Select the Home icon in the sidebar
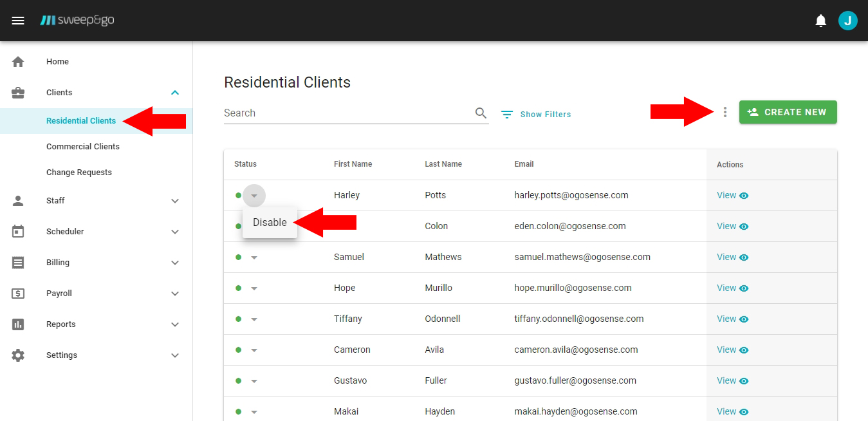 coord(18,61)
